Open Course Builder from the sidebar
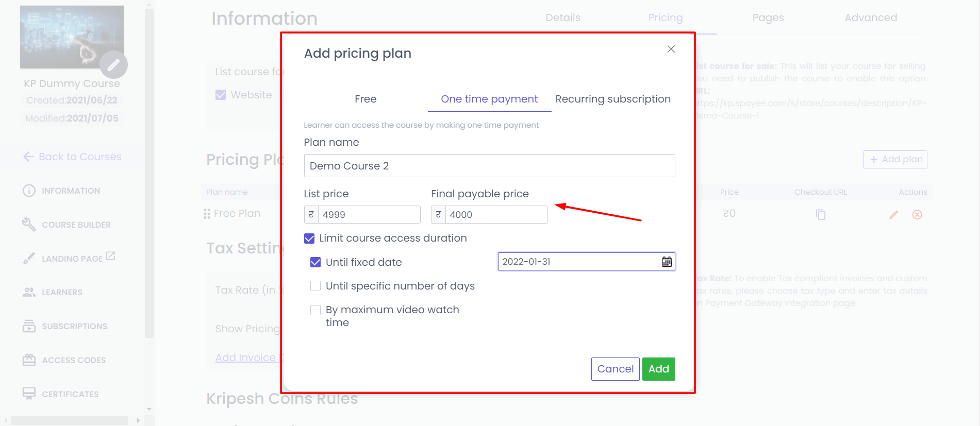This screenshot has width=980, height=426. (76, 225)
